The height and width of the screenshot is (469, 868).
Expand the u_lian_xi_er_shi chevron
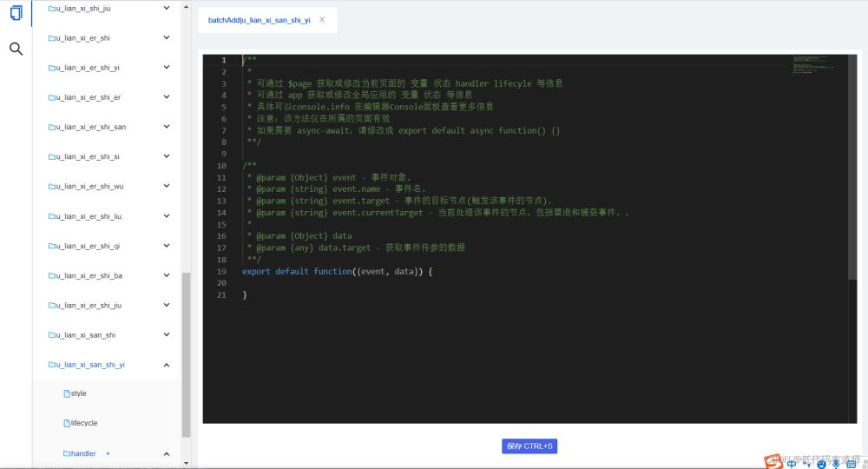pyautogui.click(x=166, y=37)
